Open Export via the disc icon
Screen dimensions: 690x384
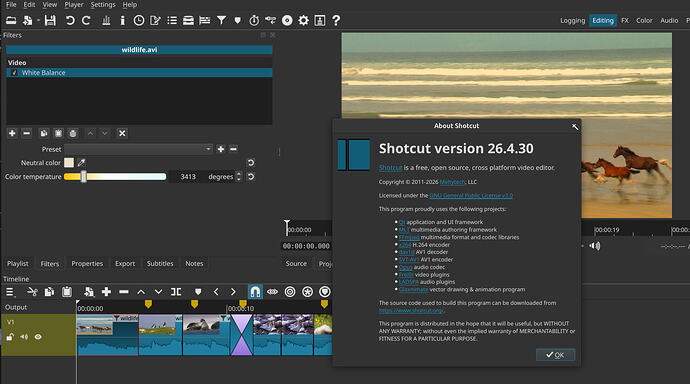click(287, 20)
